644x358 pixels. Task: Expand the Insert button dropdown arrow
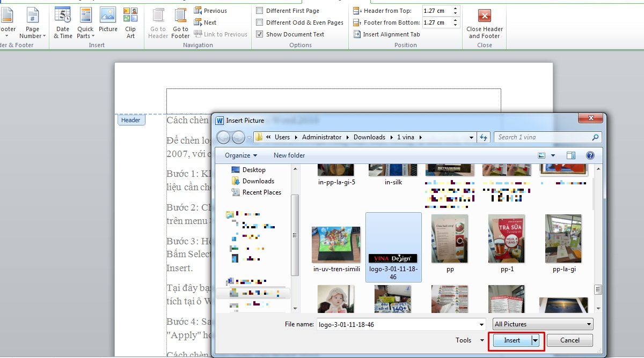(535, 340)
